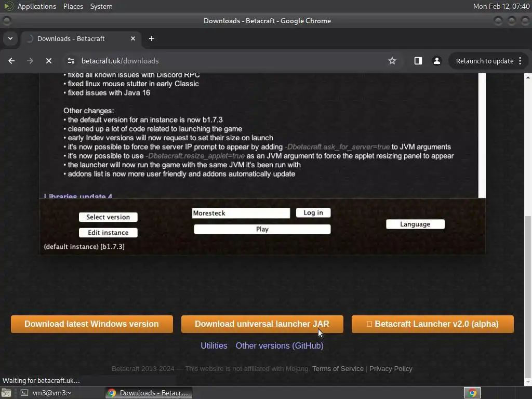
Task: Click 'addons list is now more user friendly' line
Action: pos(181,174)
